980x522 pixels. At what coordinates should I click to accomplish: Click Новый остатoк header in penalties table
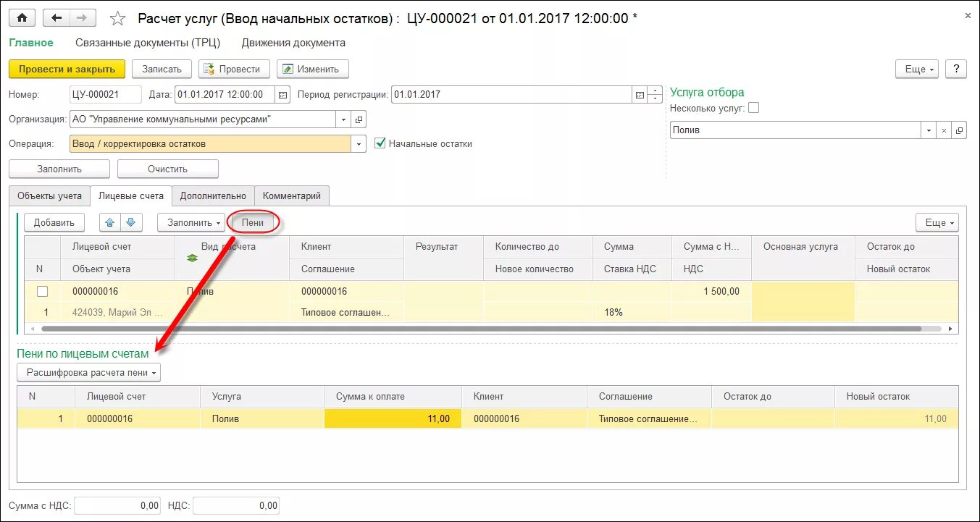click(897, 397)
